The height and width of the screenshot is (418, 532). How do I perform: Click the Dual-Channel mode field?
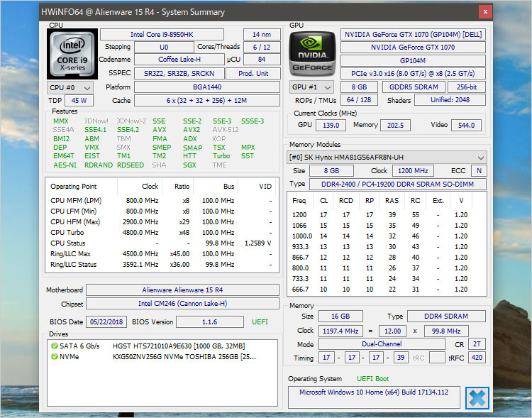382,344
